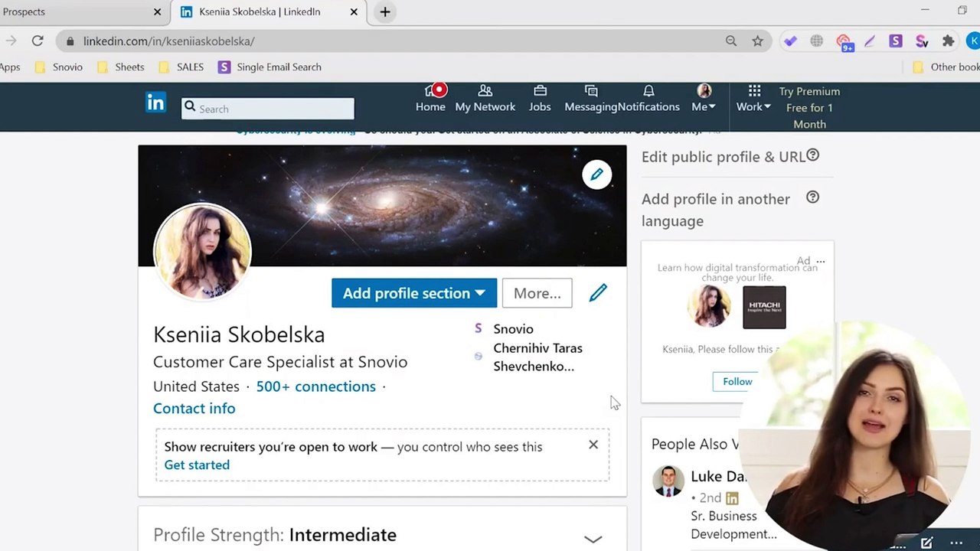The width and height of the screenshot is (980, 551).
Task: Click the More... button
Action: [x=537, y=293]
